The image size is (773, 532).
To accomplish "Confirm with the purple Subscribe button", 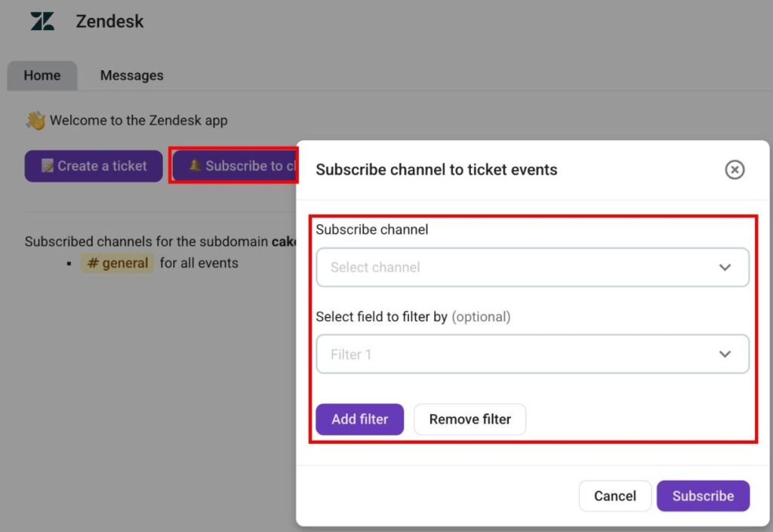I will [x=703, y=496].
